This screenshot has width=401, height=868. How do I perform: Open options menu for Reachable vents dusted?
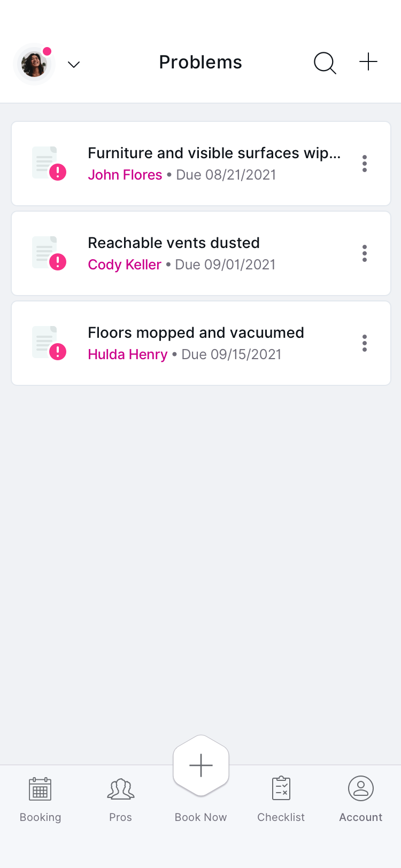click(x=365, y=253)
